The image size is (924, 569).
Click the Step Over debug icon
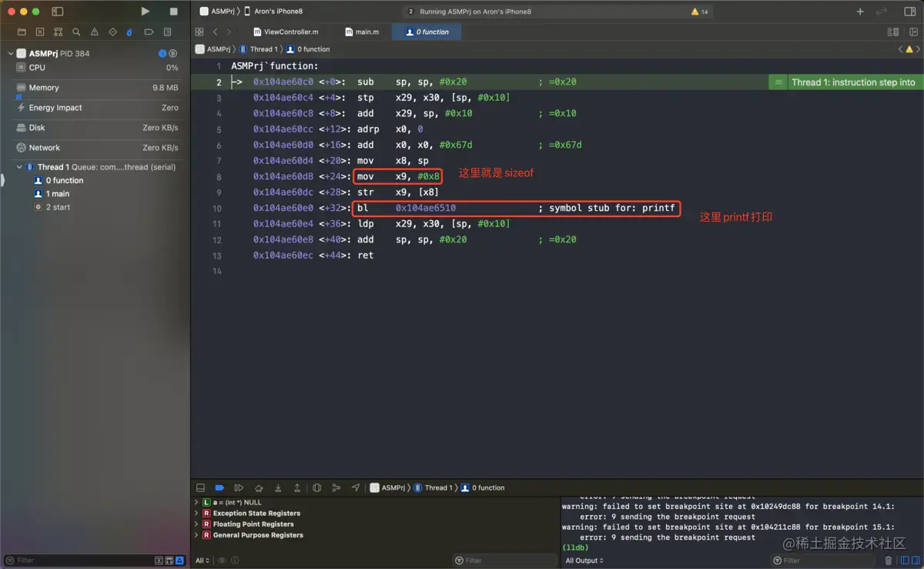[259, 487]
